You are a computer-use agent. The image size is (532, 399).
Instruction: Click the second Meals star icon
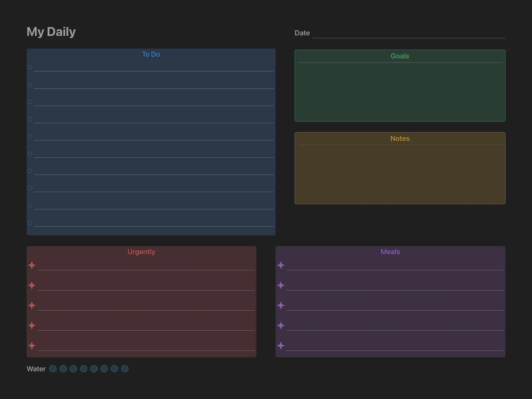click(281, 285)
